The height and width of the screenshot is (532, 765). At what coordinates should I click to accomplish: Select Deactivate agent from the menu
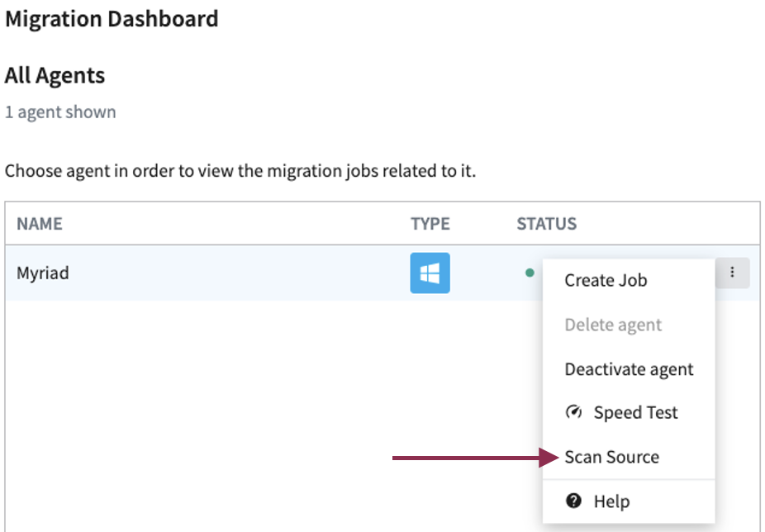coord(630,369)
